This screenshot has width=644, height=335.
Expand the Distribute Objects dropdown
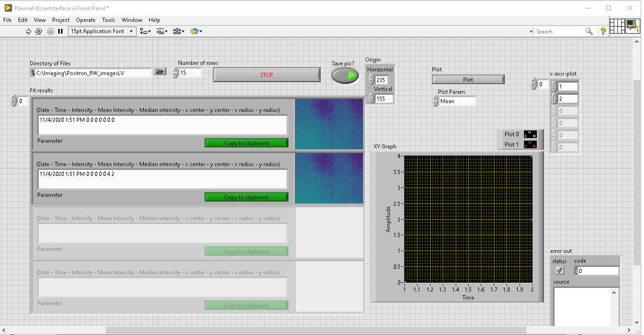tap(162, 31)
